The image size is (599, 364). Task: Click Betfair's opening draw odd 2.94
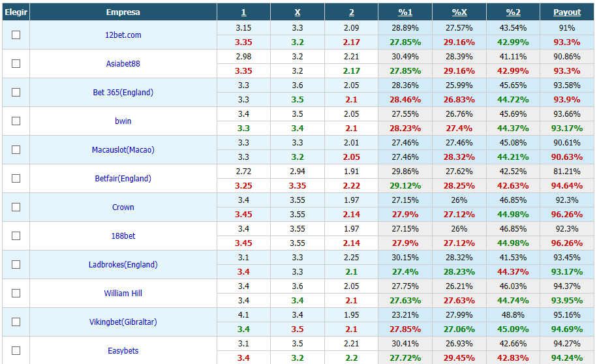[298, 171]
